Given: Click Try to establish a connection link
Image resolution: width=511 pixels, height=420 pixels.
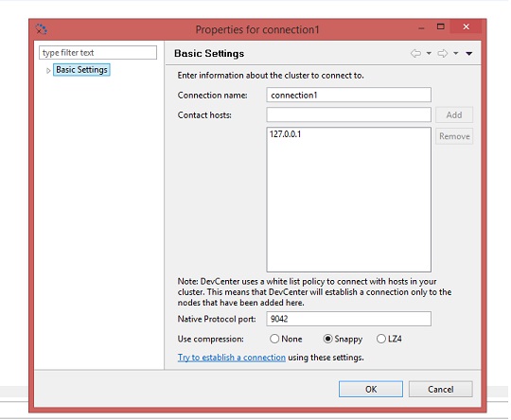Looking at the screenshot, I should (232, 358).
